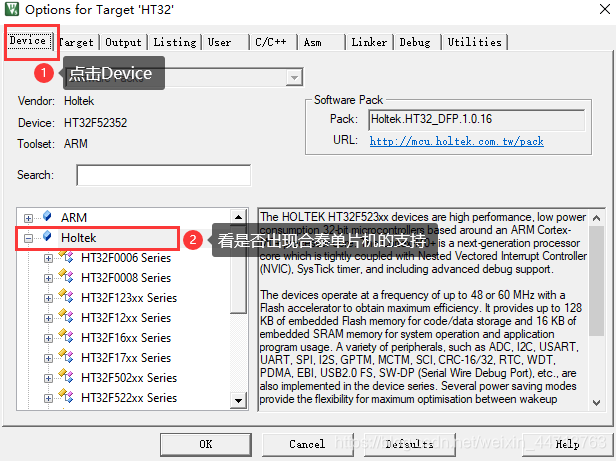Switch to the Listing tab
616x461 pixels.
pos(174,42)
